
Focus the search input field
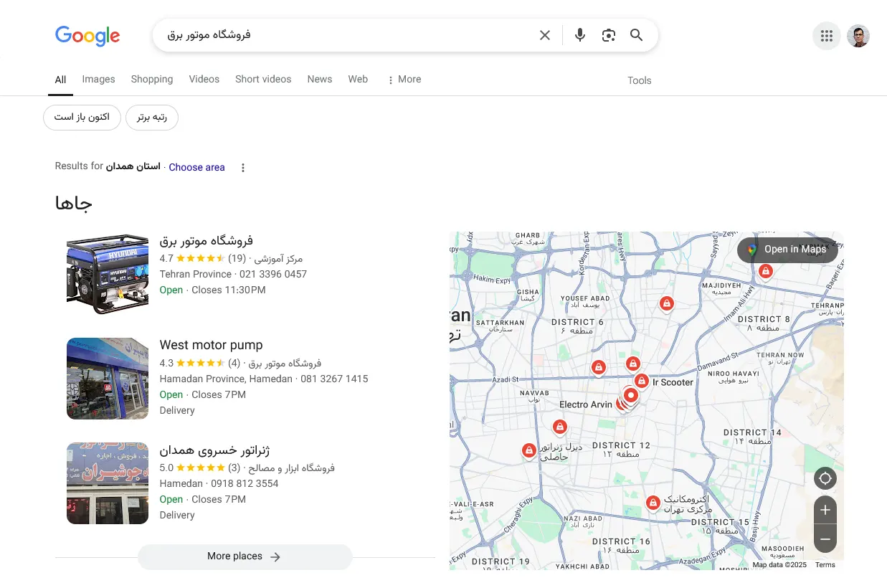pyautogui.click(x=348, y=35)
